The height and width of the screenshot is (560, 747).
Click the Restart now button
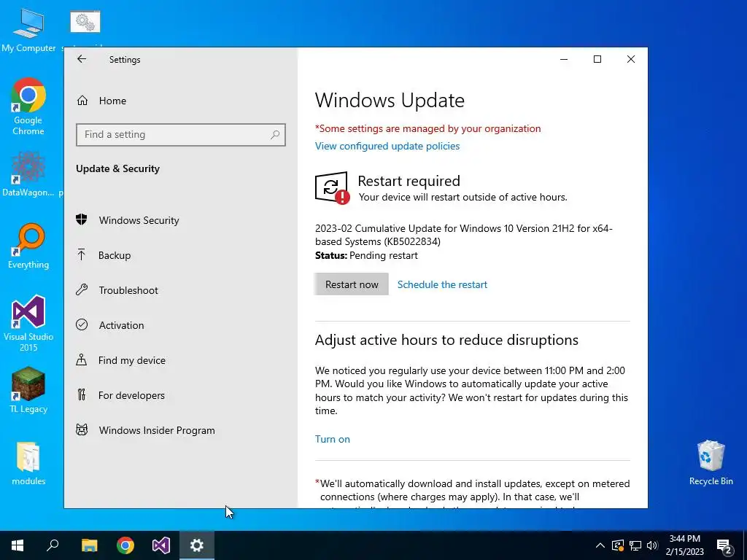(x=352, y=284)
